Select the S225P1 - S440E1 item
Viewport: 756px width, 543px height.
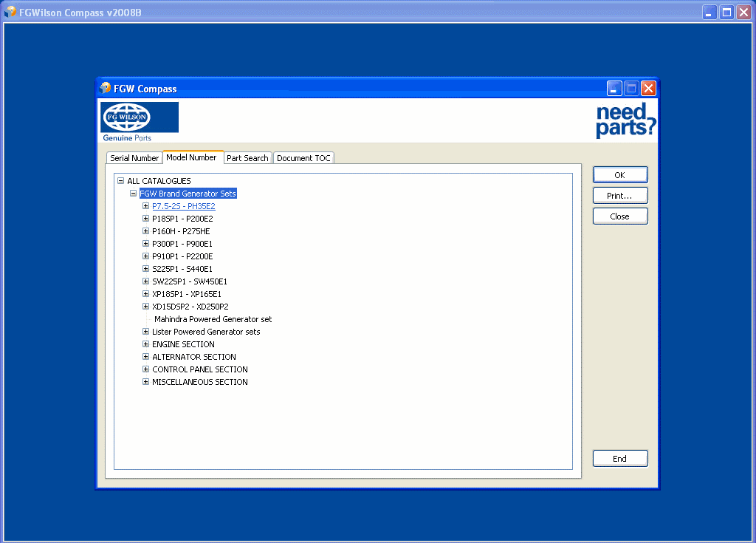pyautogui.click(x=182, y=269)
